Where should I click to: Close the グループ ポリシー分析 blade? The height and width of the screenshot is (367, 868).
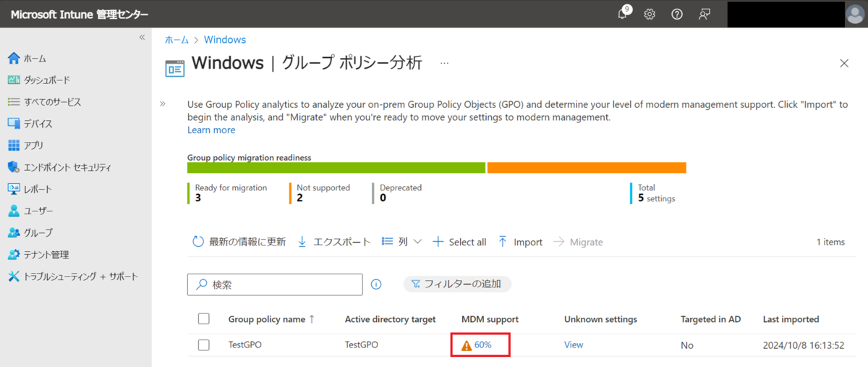pos(844,63)
